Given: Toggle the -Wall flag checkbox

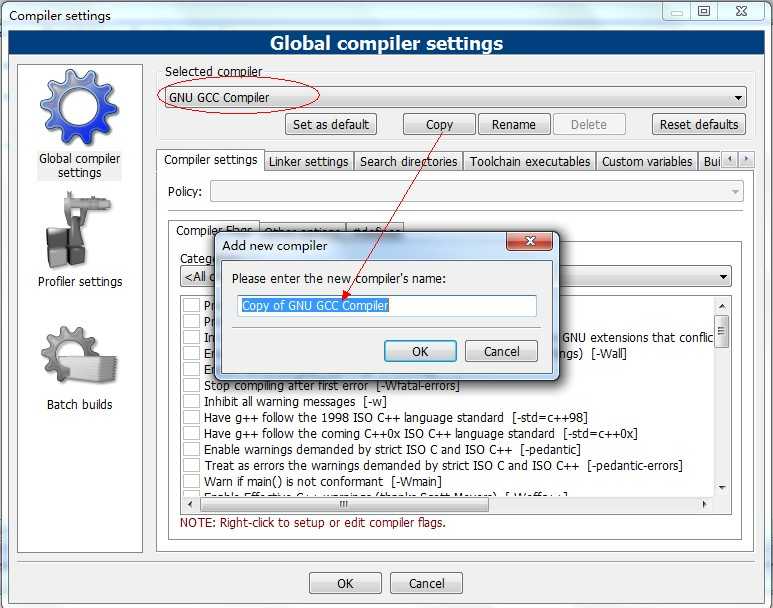Looking at the screenshot, I should click(x=191, y=354).
